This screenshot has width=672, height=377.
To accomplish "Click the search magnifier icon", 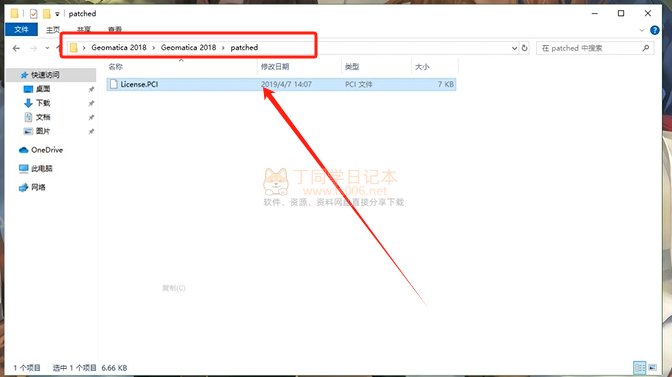I will (646, 48).
